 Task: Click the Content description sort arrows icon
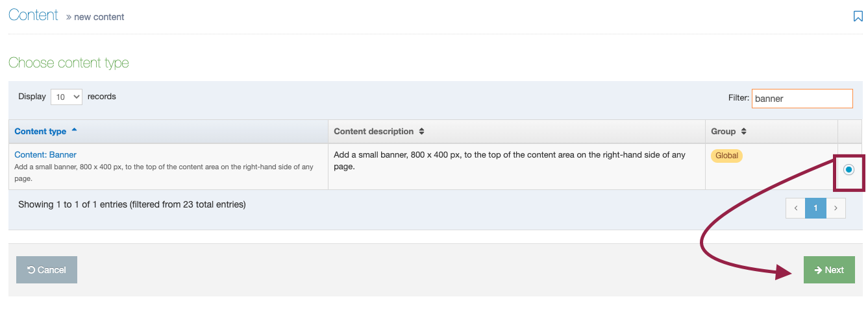(x=421, y=131)
